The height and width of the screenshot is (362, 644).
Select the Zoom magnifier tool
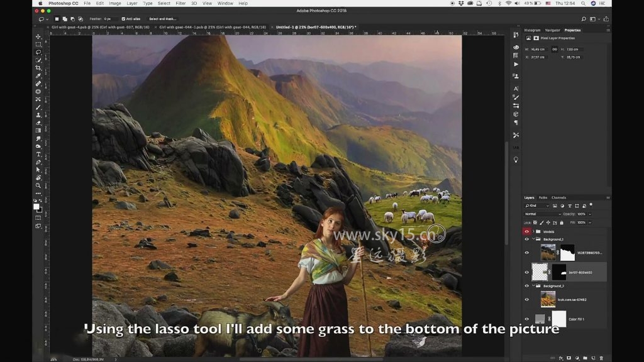[38, 185]
